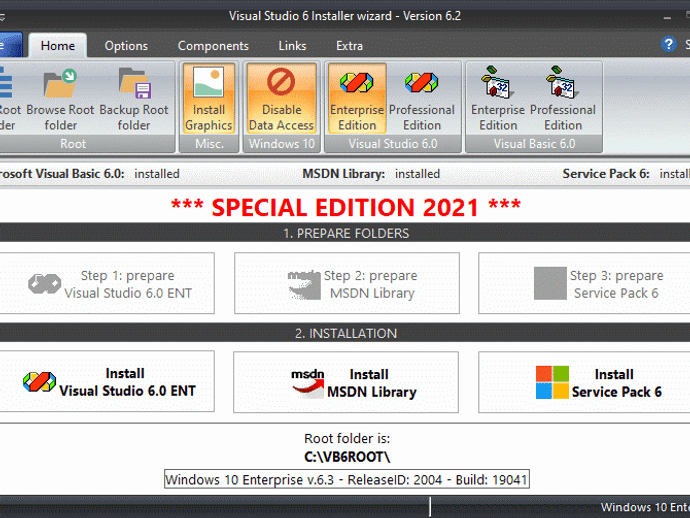Open the quick access toolbar dropdown arrow

coord(2,18)
